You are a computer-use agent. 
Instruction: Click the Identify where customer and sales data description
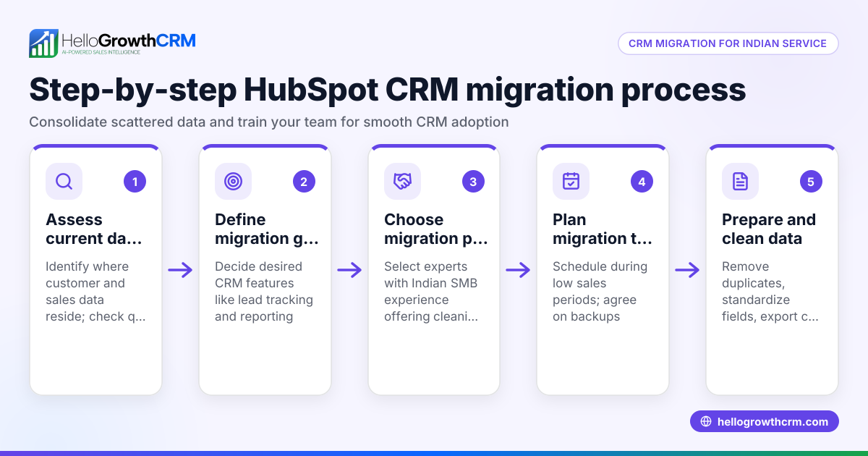coord(95,291)
